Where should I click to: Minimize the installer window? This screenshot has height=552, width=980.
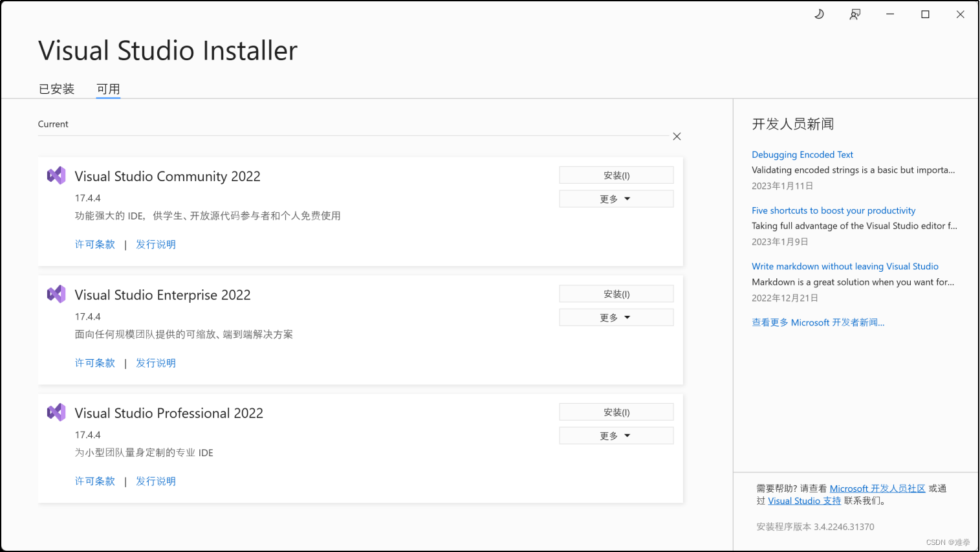coord(890,14)
